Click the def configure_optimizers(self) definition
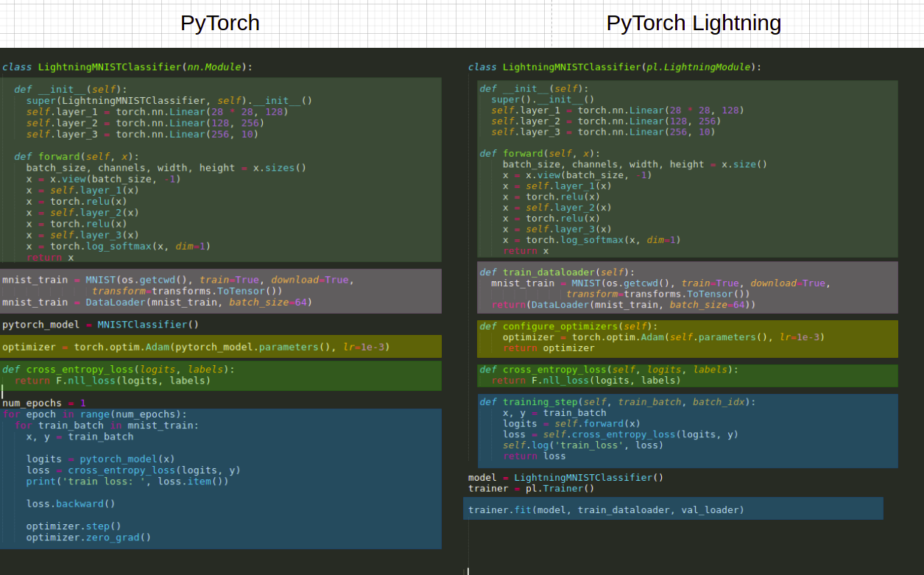924x575 pixels. 568,326
